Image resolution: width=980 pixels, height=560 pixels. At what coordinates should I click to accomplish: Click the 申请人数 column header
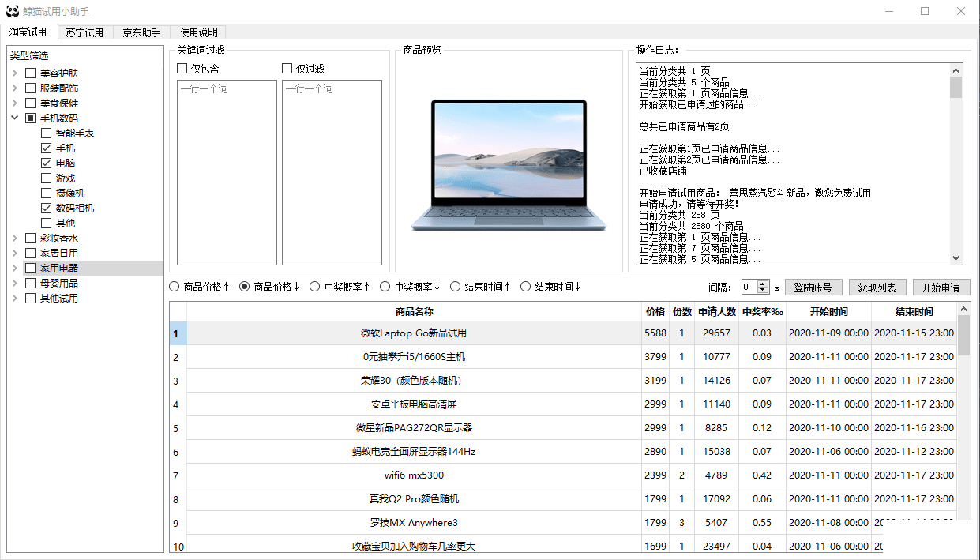coord(717,312)
